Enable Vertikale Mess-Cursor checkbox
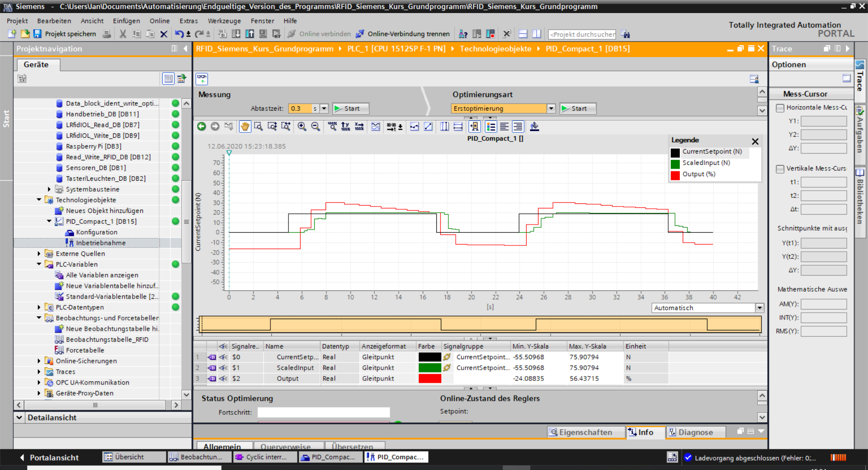This screenshot has height=470, width=868. click(780, 169)
